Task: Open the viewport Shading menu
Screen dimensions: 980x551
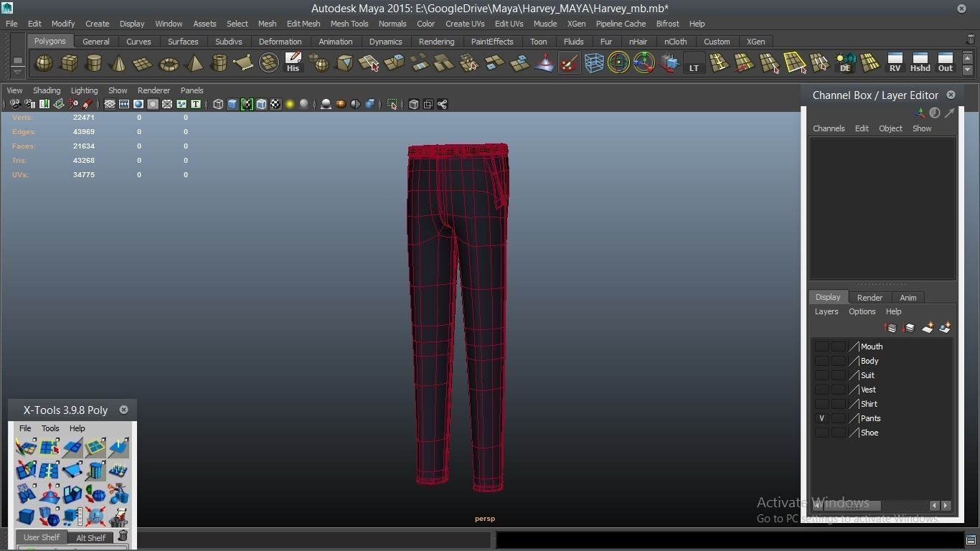Action: [x=47, y=90]
